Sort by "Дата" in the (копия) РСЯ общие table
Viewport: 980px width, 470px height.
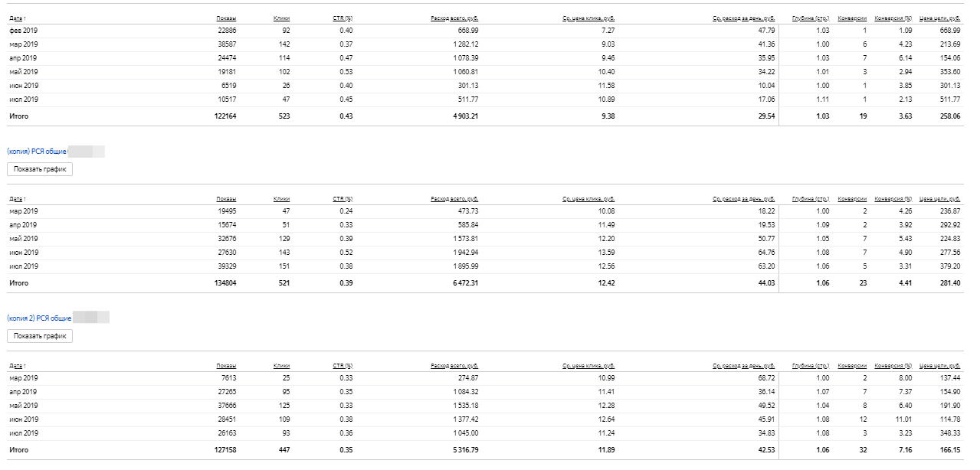tap(16, 199)
